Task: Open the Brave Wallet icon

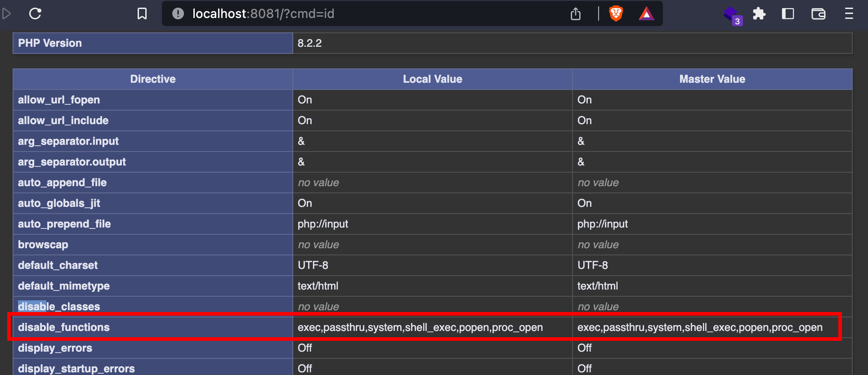Action: click(818, 13)
